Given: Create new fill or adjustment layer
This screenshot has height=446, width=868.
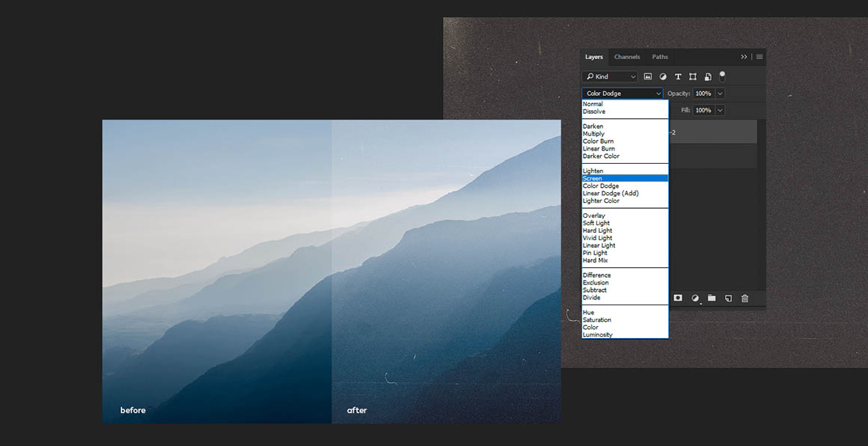Looking at the screenshot, I should 695,298.
